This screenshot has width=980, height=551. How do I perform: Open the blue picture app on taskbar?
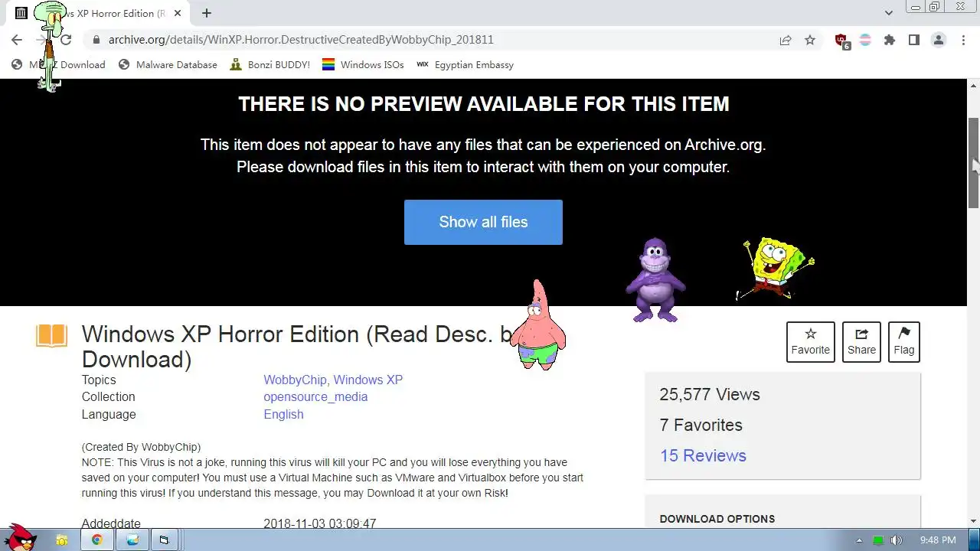pos(132,540)
